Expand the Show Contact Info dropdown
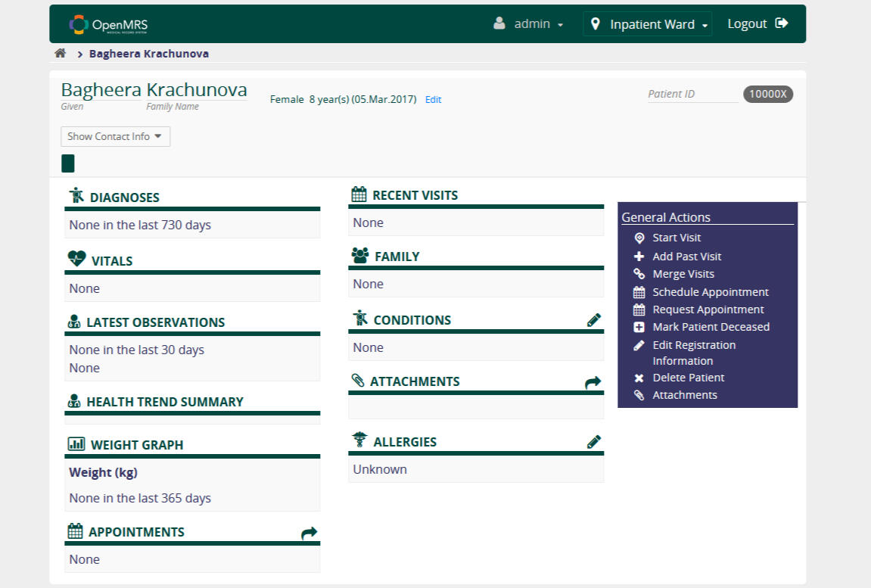 (115, 136)
